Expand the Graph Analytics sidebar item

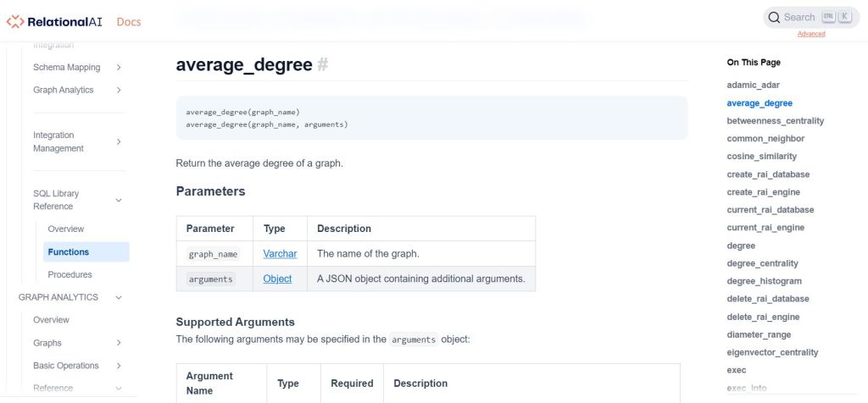coord(119,91)
